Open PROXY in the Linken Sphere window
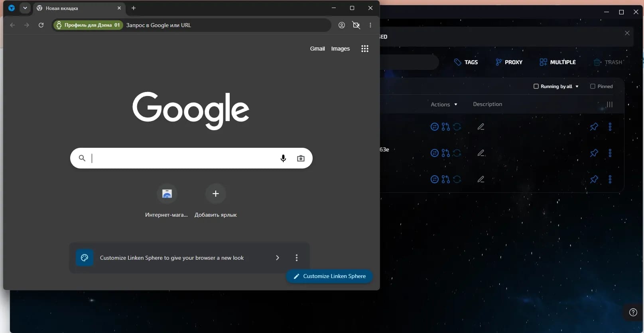 (x=509, y=62)
